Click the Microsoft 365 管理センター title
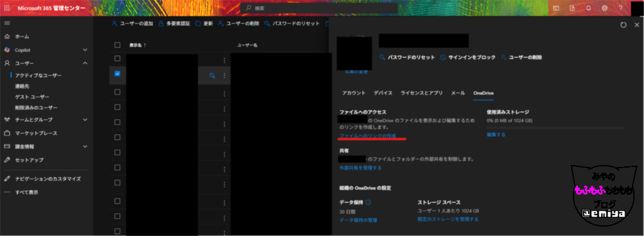This screenshot has height=236, width=644. 52,8
